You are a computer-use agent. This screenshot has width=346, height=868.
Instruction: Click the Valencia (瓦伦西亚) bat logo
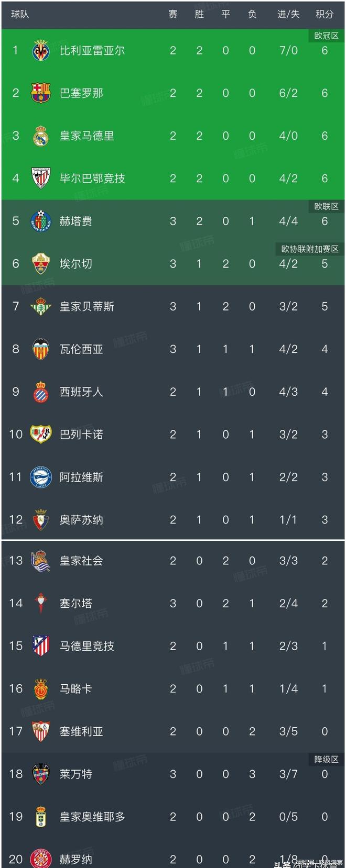click(41, 349)
